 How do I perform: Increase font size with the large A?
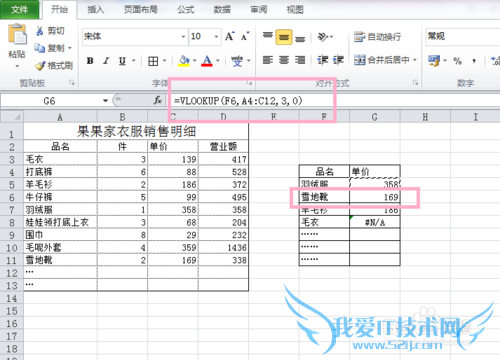[x=230, y=36]
